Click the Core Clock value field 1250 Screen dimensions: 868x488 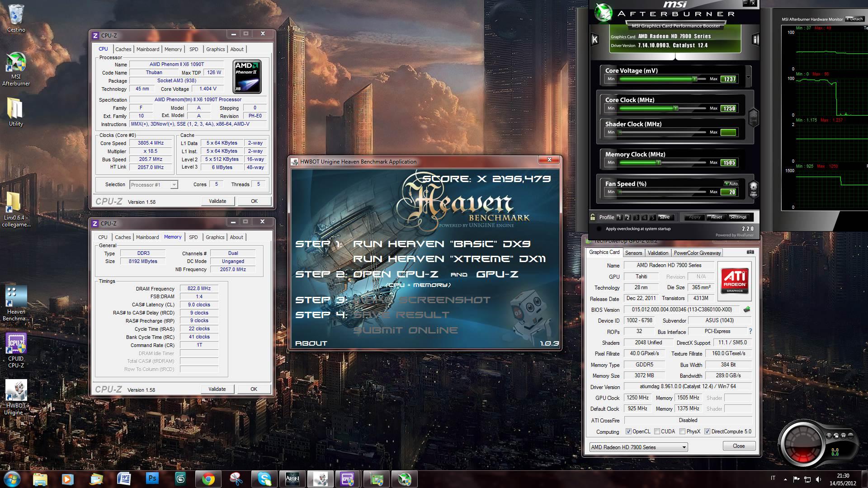tap(728, 108)
